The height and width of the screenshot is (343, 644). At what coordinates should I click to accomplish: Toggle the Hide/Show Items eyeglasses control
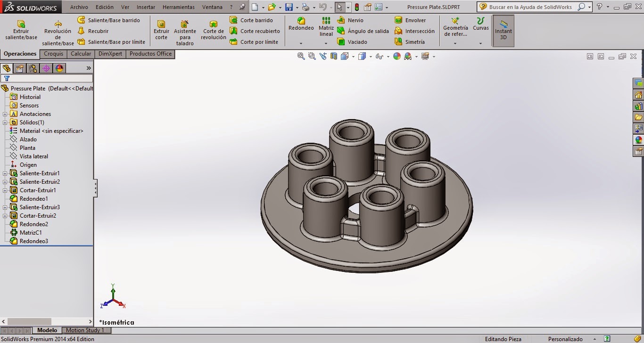380,56
